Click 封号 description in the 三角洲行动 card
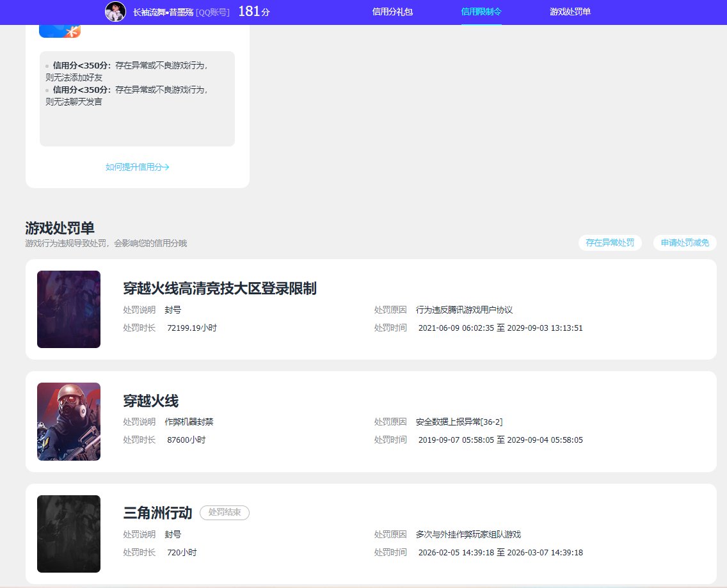 pos(173,534)
